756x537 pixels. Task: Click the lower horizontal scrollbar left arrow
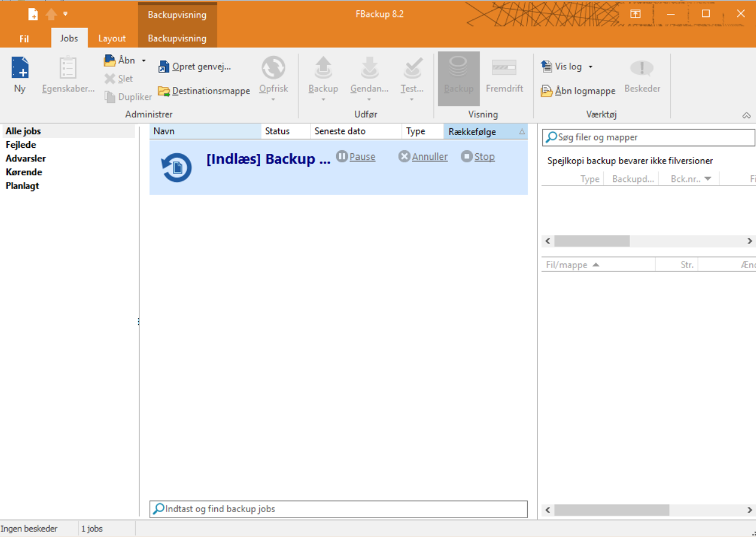(x=548, y=510)
